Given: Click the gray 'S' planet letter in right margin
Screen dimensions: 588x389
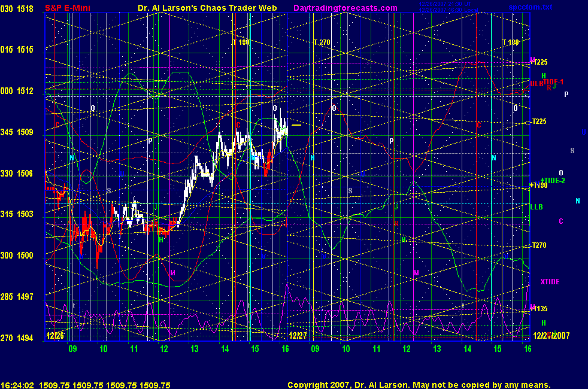Looking at the screenshot, I should click(572, 151).
